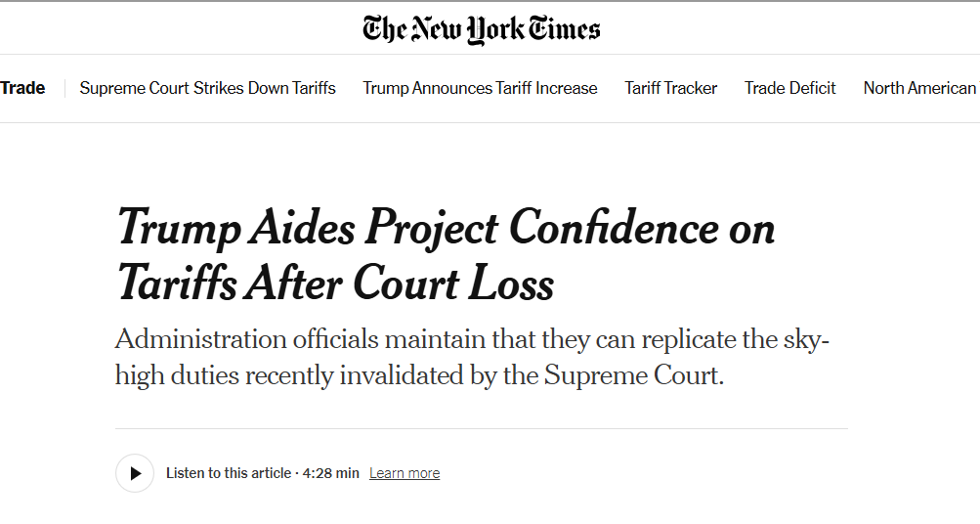Click the word Tariffs in the headline
Viewport: 980px width, 524px height.
click(177, 284)
